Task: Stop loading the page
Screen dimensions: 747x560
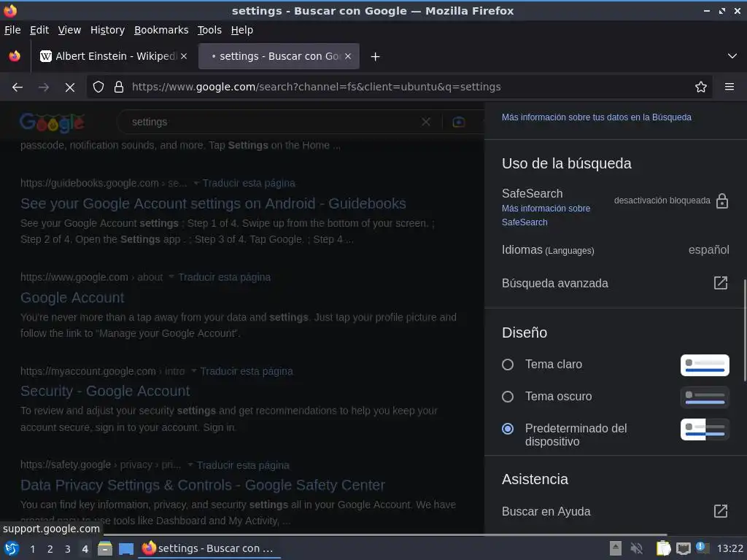Action: [70, 87]
